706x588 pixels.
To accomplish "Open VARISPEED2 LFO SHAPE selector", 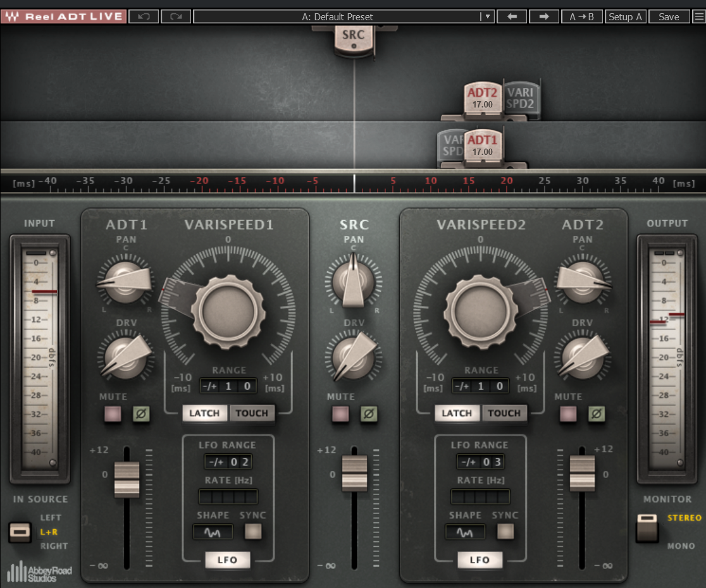I will point(465,532).
